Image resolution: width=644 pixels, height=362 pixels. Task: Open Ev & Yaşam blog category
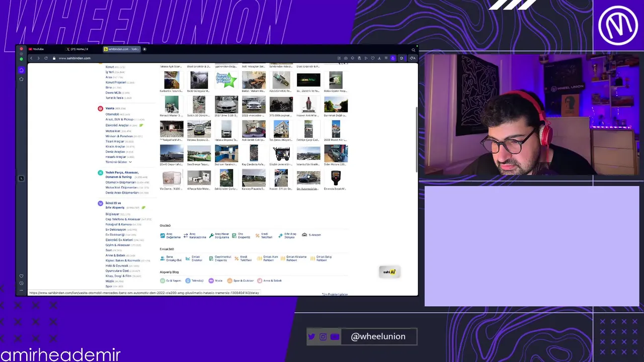(171, 281)
